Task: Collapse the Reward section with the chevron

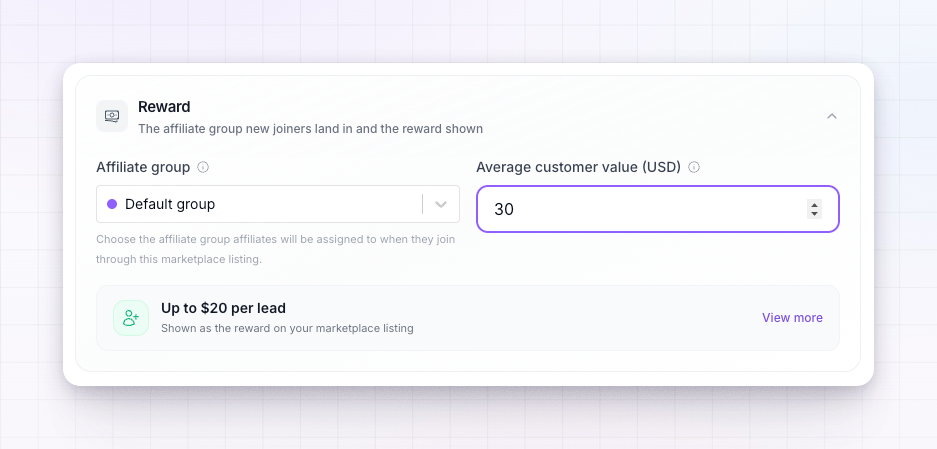Action: point(832,116)
